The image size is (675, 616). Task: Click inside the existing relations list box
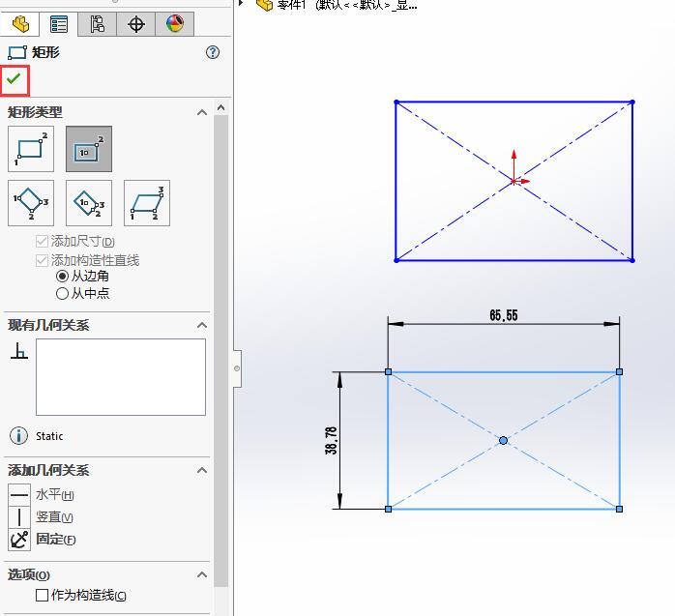(x=121, y=377)
